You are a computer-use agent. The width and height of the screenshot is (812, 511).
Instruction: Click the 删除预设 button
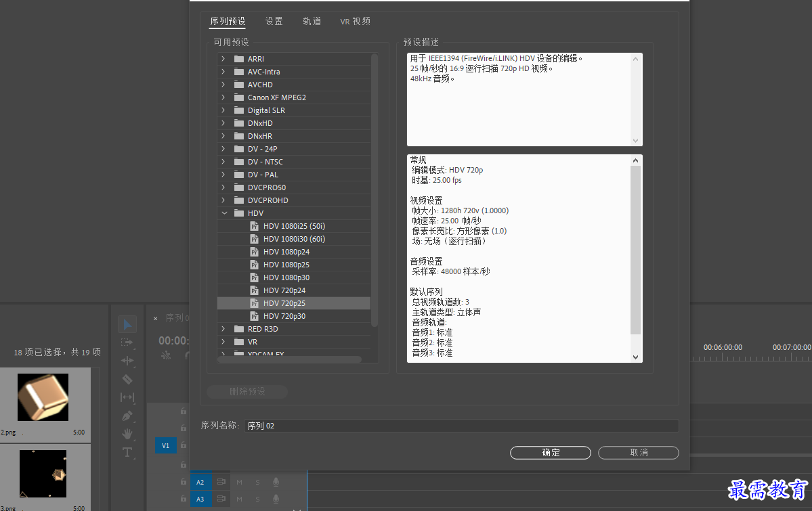click(248, 391)
